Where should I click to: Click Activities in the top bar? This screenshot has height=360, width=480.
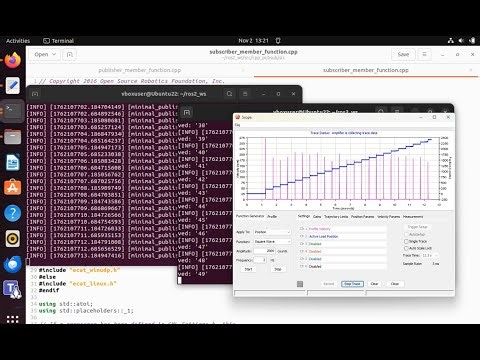(18, 41)
